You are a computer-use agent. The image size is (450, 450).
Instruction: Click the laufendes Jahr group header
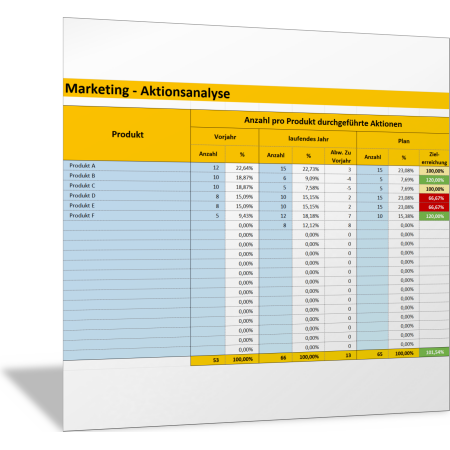point(308,139)
